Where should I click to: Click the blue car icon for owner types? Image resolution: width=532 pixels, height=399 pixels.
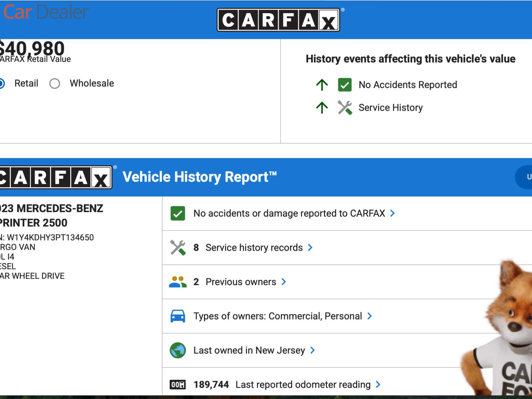point(178,316)
